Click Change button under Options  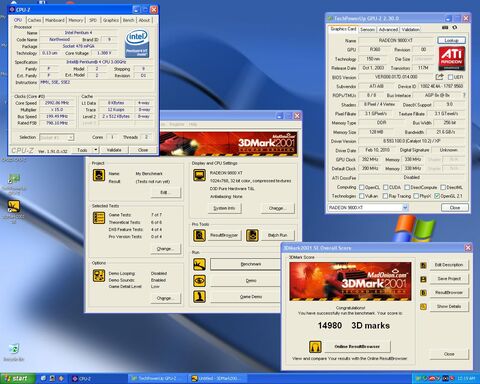click(x=166, y=298)
